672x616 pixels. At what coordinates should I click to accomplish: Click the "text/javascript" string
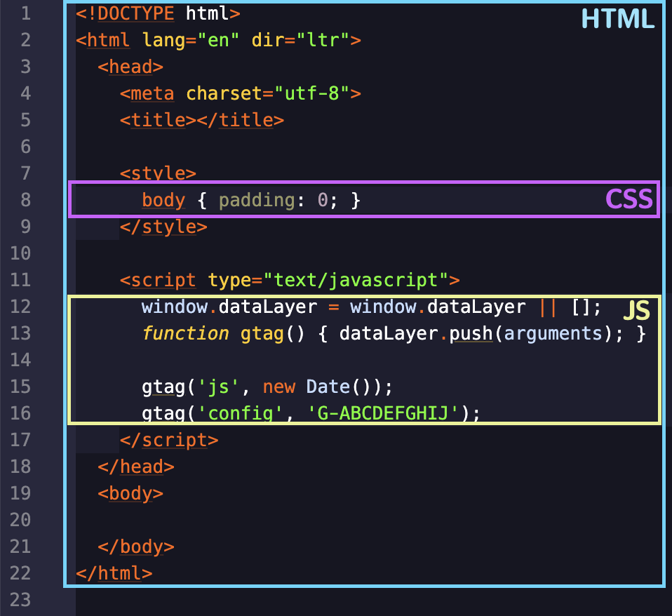click(356, 281)
